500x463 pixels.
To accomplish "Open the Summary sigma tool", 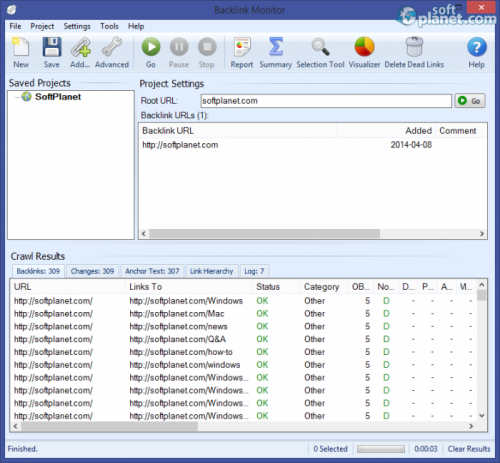I will pos(276,52).
